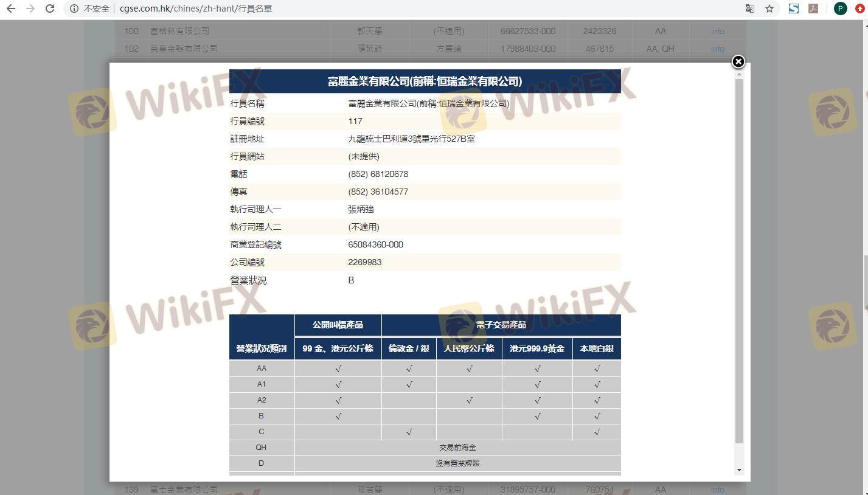868x495 pixels.
Task: Open the blue S extension icon
Action: [793, 9]
